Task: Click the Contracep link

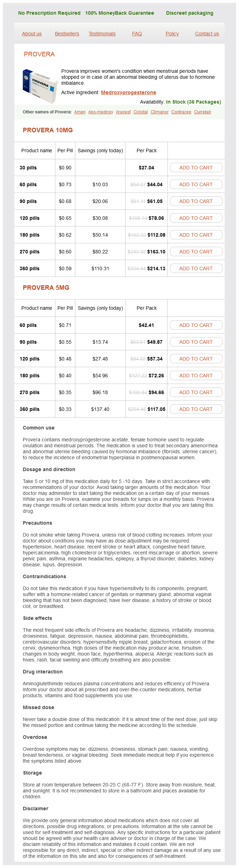Action: pyautogui.click(x=181, y=112)
